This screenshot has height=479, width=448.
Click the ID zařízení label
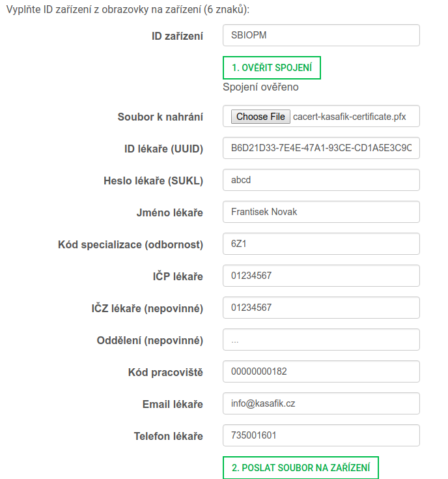177,36
